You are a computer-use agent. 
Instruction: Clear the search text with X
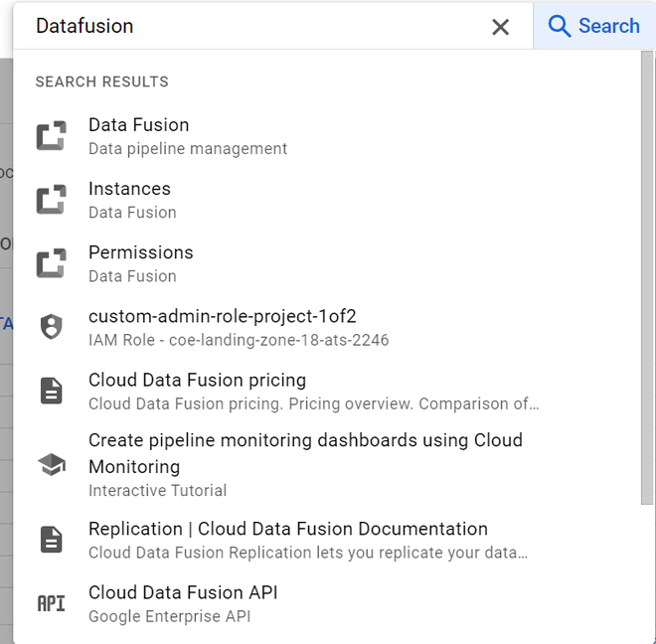500,27
